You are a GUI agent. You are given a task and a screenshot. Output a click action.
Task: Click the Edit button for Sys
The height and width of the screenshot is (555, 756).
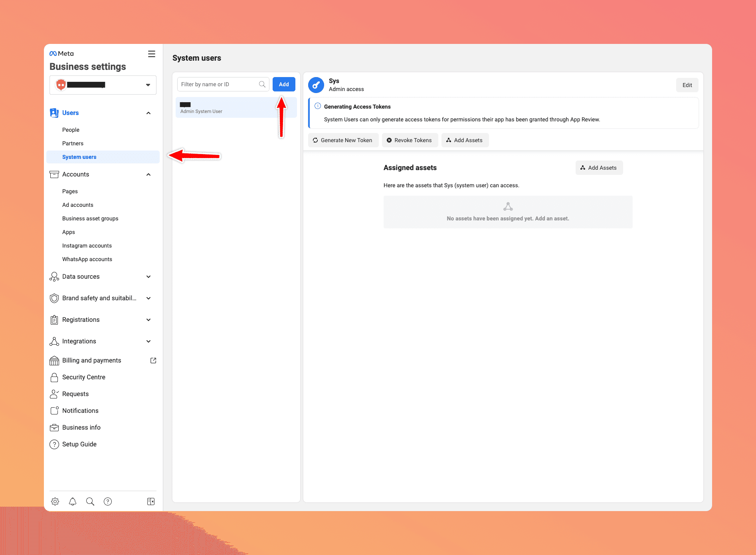687,85
